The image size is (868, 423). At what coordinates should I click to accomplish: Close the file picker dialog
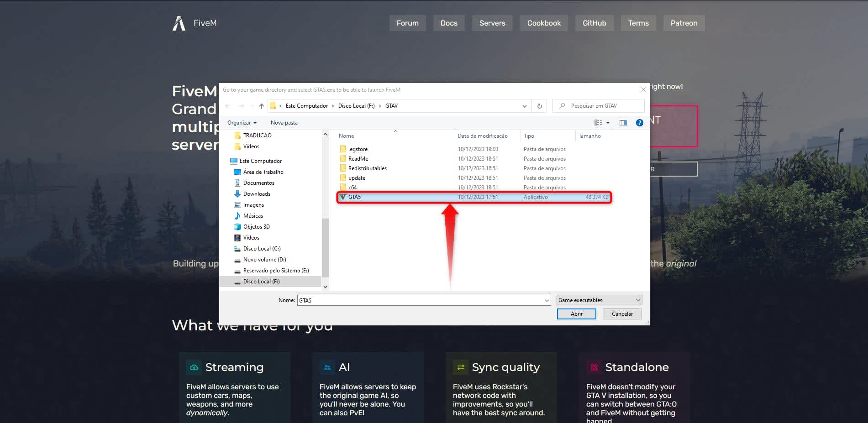click(x=643, y=89)
